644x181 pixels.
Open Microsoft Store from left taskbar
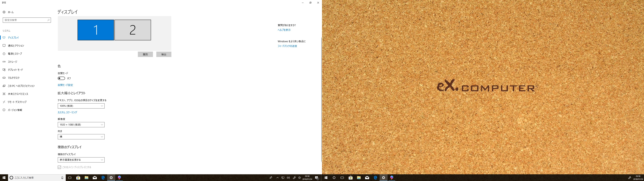click(78, 178)
